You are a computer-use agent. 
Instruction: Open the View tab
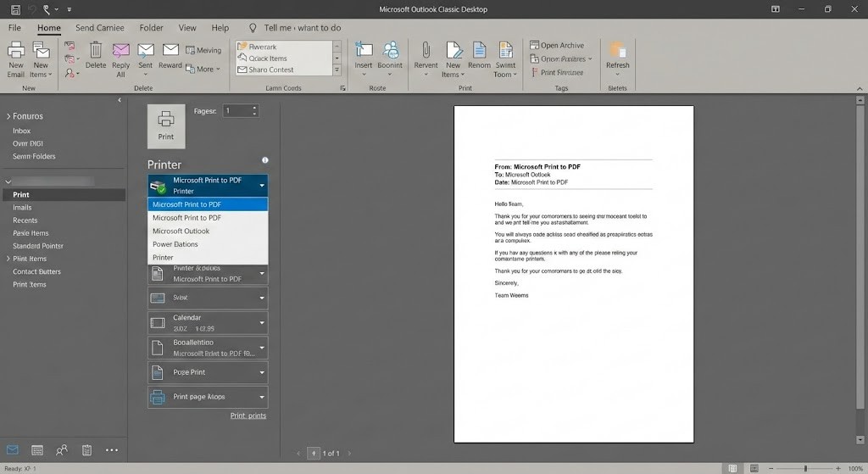(187, 28)
